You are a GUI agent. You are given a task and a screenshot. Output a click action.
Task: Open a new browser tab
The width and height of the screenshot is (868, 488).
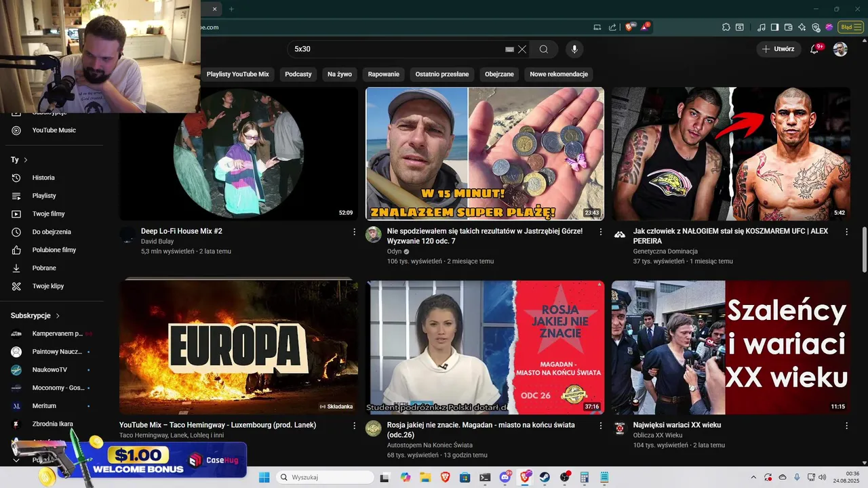pyautogui.click(x=231, y=9)
